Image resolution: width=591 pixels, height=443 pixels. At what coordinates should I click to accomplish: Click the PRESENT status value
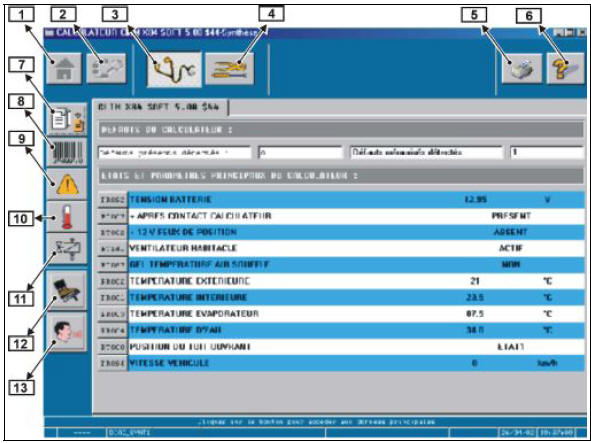(x=511, y=216)
